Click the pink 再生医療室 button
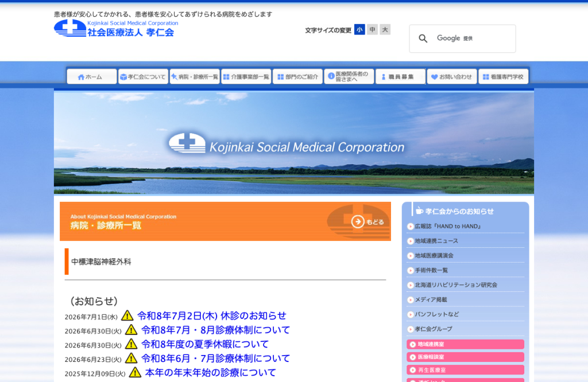The image size is (588, 382). click(465, 370)
